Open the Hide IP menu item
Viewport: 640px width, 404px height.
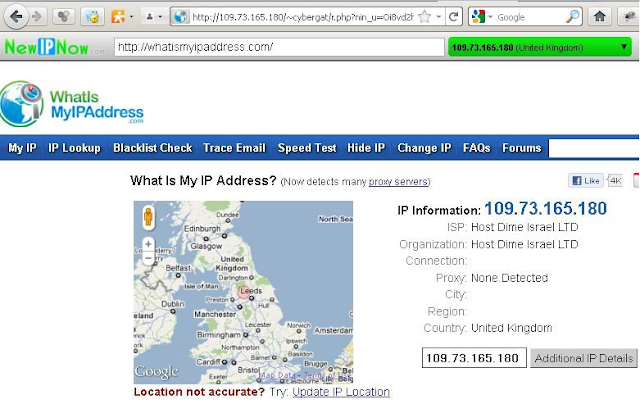point(366,148)
